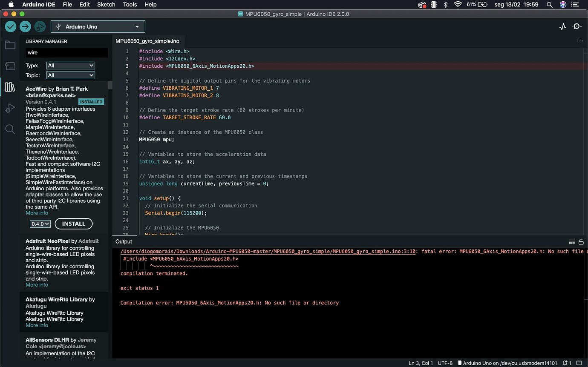Open Boards Manager from the sidebar
This screenshot has width=588, height=367.
pyautogui.click(x=10, y=66)
